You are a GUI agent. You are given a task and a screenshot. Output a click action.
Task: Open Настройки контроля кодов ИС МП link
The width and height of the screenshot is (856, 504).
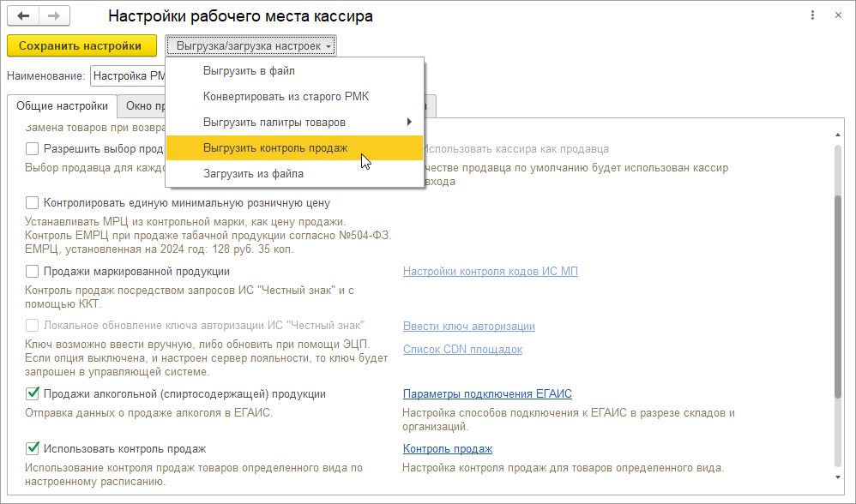[x=491, y=271]
